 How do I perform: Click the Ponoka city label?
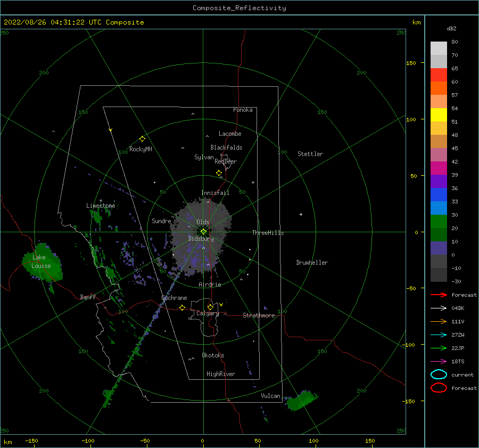(243, 110)
